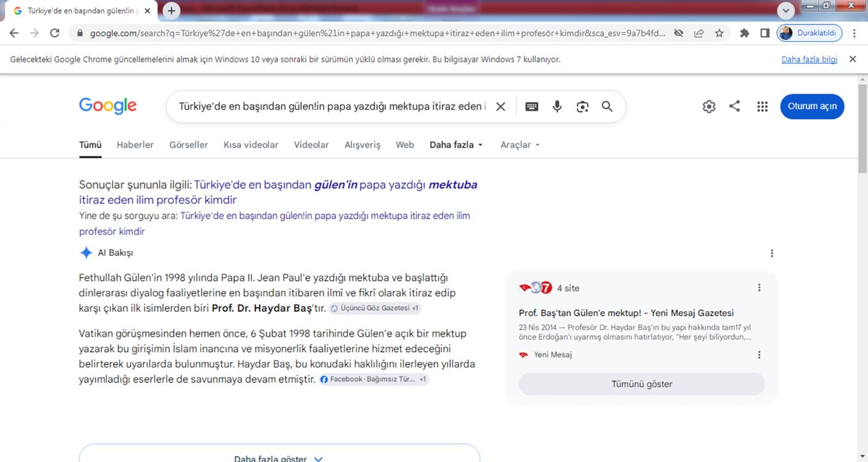The image size is (868, 462).
Task: Open the Araçlar tools dropdown
Action: click(x=520, y=145)
